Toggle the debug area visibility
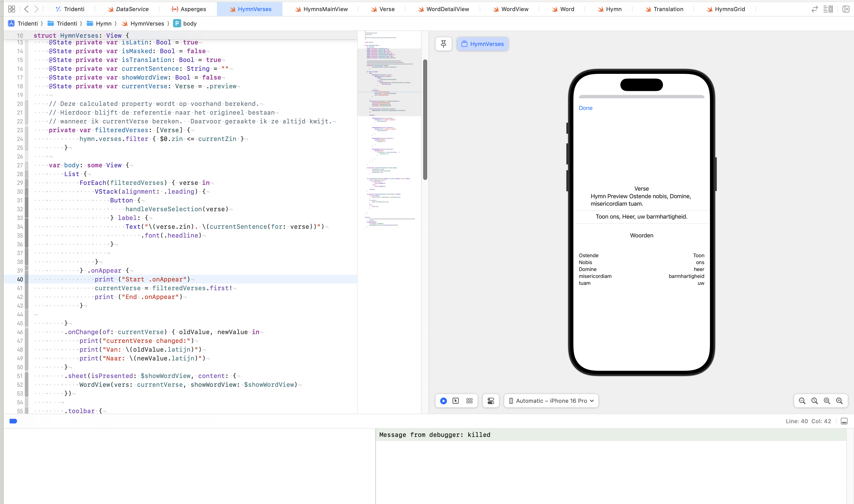Viewport: 854px width, 504px height. [844, 421]
